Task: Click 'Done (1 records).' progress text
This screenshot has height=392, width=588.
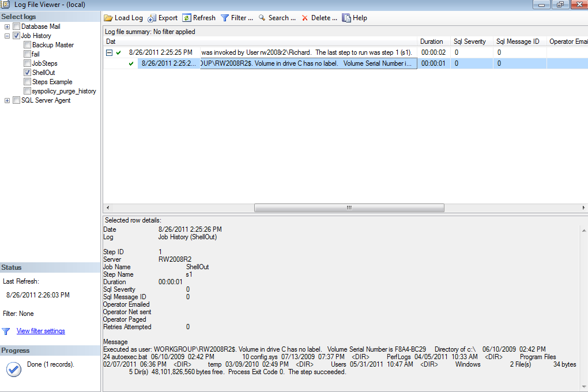Action: point(51,364)
